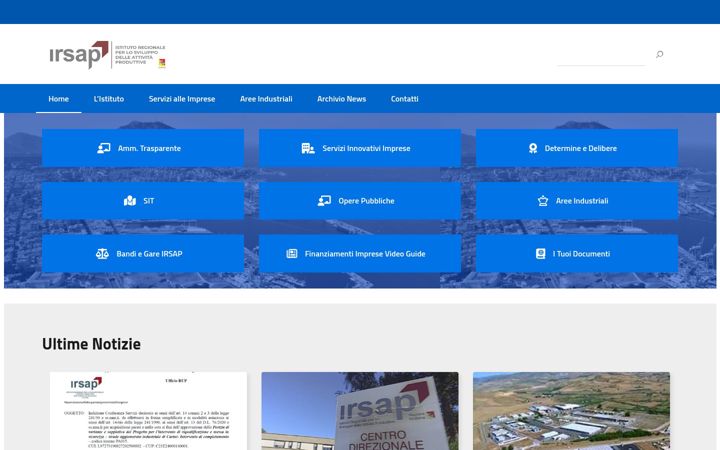
Task: Open the Home menu item
Action: click(x=59, y=99)
